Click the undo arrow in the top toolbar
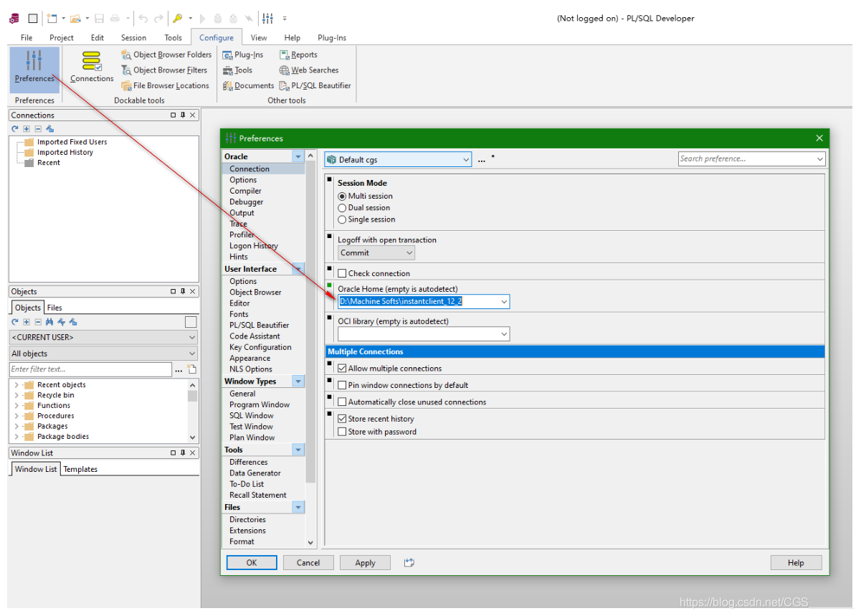The width and height of the screenshot is (861, 616). coord(143,18)
